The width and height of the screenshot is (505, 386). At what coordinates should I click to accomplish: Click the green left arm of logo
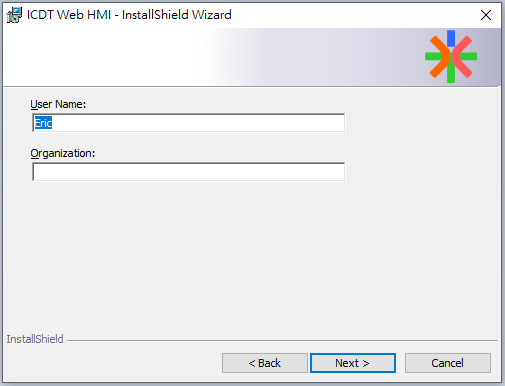(x=433, y=56)
